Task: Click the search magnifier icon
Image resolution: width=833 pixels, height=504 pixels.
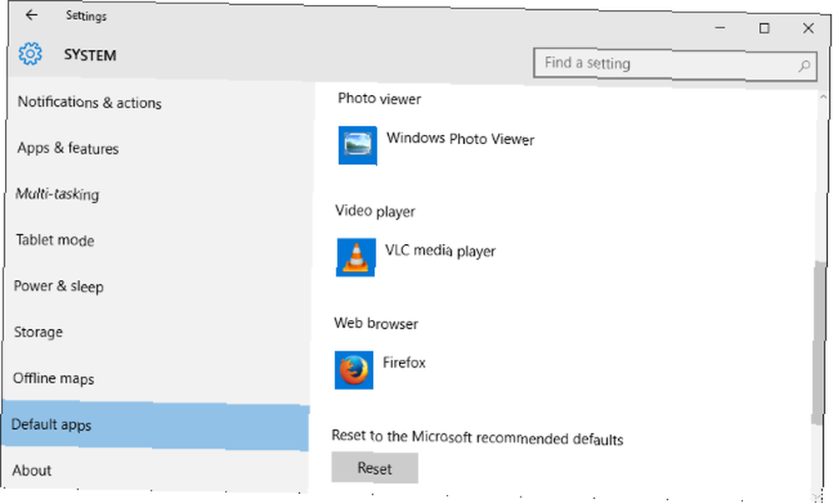Action: (804, 66)
